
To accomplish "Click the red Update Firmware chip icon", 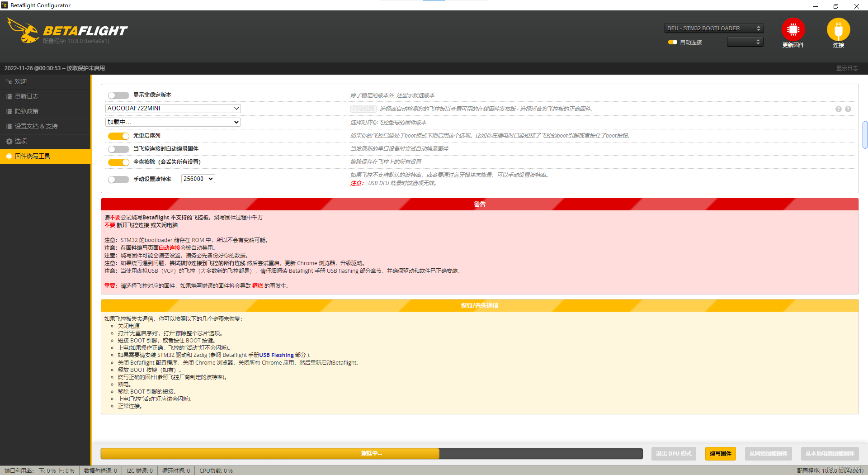I will pyautogui.click(x=793, y=30).
